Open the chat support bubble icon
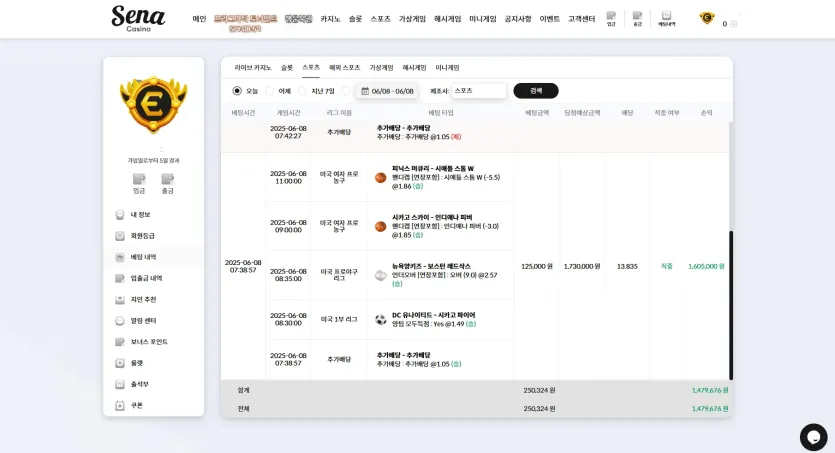Viewport: 835px width, 453px height. click(813, 437)
